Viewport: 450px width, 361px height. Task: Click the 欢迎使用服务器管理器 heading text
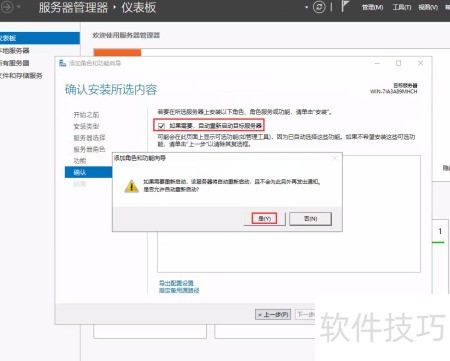pyautogui.click(x=126, y=35)
